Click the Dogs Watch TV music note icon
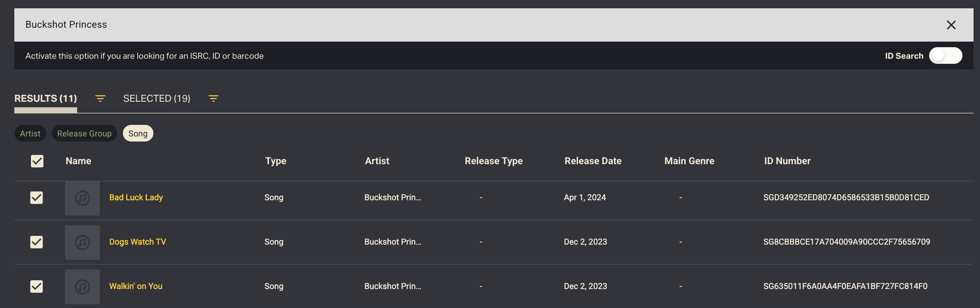980x308 pixels. coord(82,242)
